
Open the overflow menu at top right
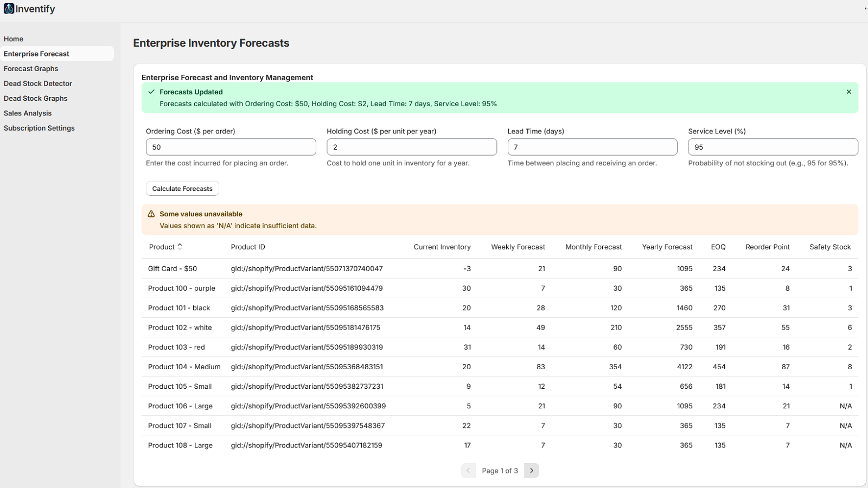point(865,10)
